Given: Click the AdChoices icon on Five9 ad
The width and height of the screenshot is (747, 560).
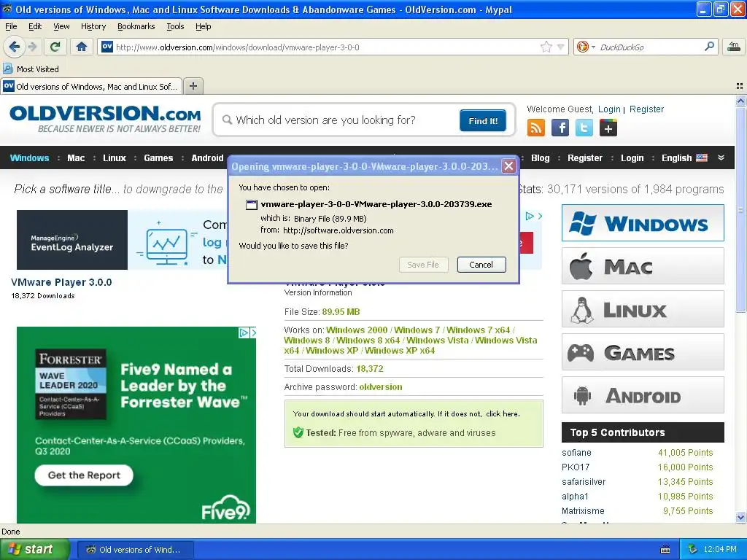Looking at the screenshot, I should [244, 332].
